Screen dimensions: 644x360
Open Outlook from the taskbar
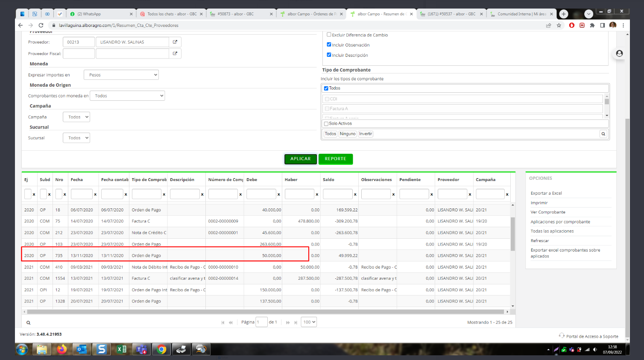pyautogui.click(x=82, y=349)
